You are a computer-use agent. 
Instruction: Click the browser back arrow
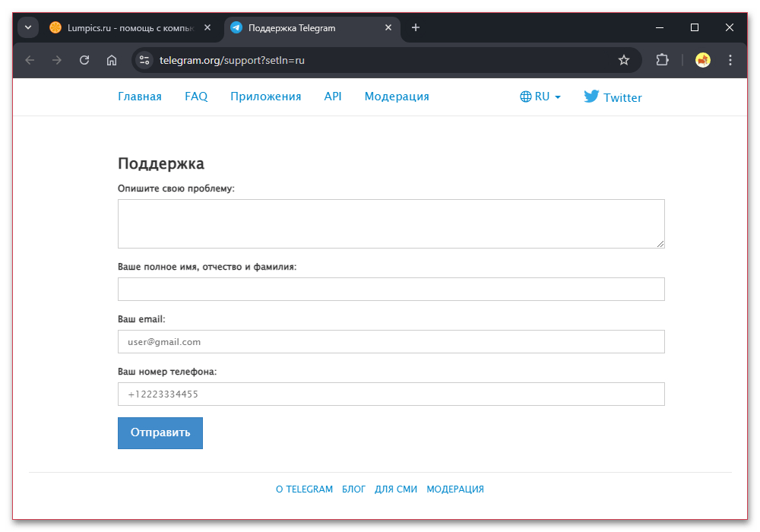pos(30,60)
